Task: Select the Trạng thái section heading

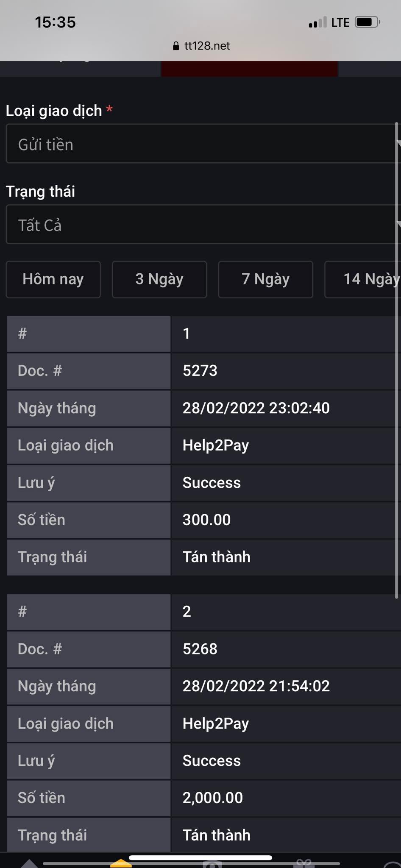Action: (x=40, y=191)
